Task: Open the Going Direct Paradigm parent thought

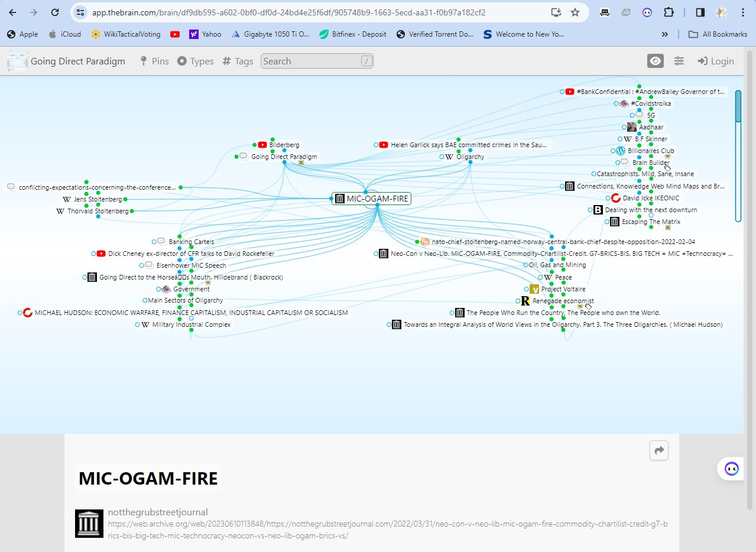Action: coord(284,157)
